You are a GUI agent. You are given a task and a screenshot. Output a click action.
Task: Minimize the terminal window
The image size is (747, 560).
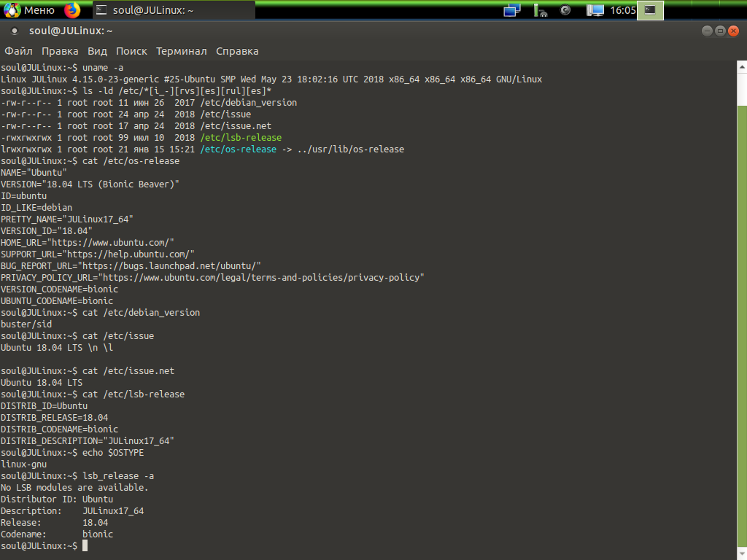pos(707,31)
